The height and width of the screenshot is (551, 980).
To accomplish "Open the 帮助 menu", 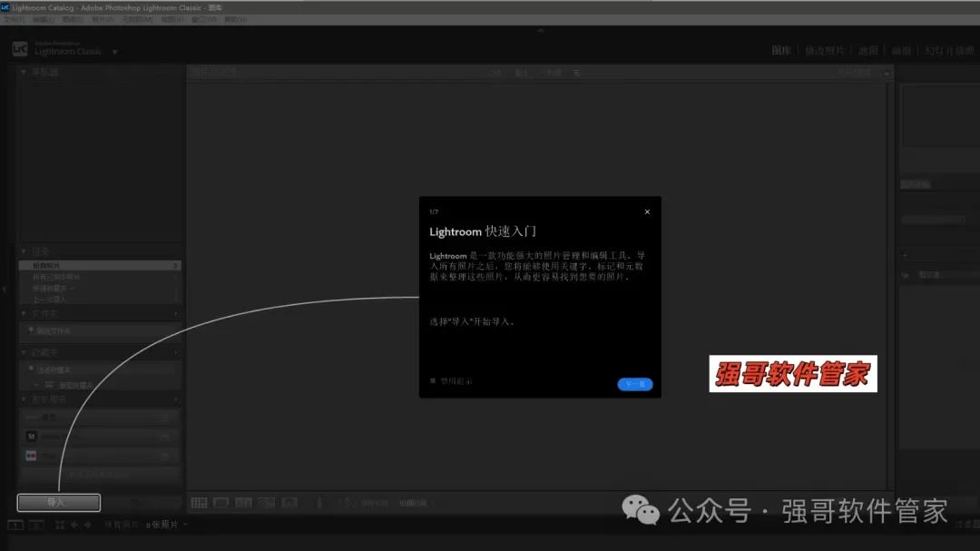I will click(x=236, y=19).
